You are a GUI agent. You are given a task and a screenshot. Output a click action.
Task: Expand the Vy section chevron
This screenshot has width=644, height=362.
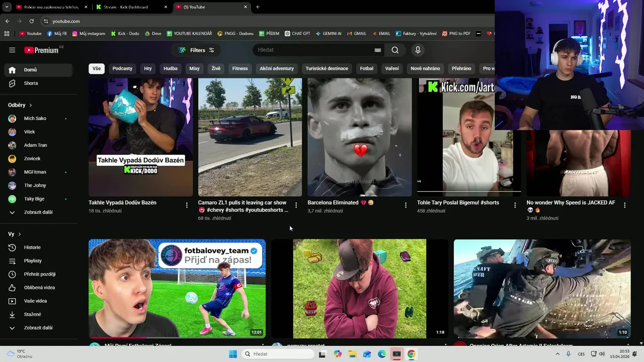[x=20, y=234]
